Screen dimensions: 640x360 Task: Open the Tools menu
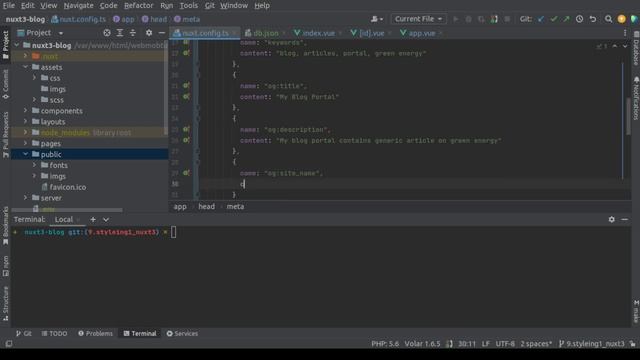tap(189, 5)
